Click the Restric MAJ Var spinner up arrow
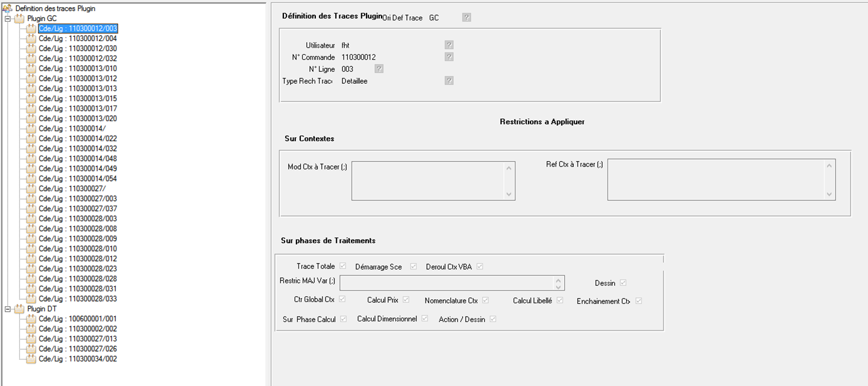Screen dimensions: 868x386 click(x=559, y=280)
